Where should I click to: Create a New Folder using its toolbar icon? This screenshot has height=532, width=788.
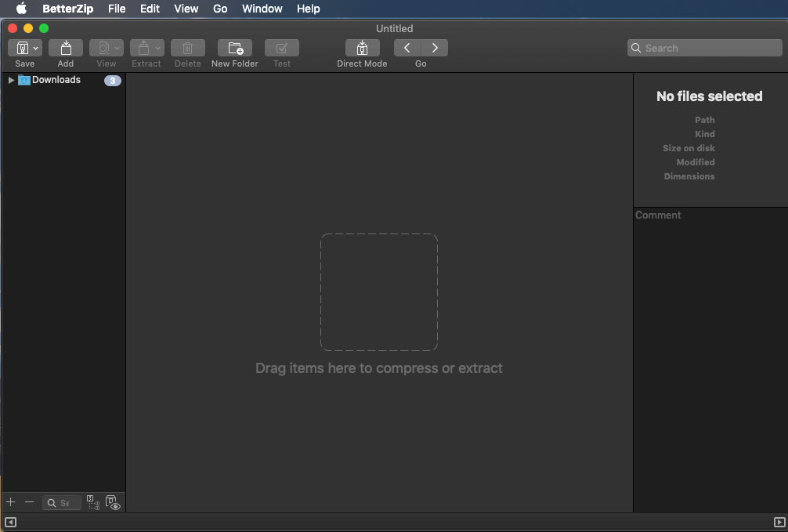234,47
